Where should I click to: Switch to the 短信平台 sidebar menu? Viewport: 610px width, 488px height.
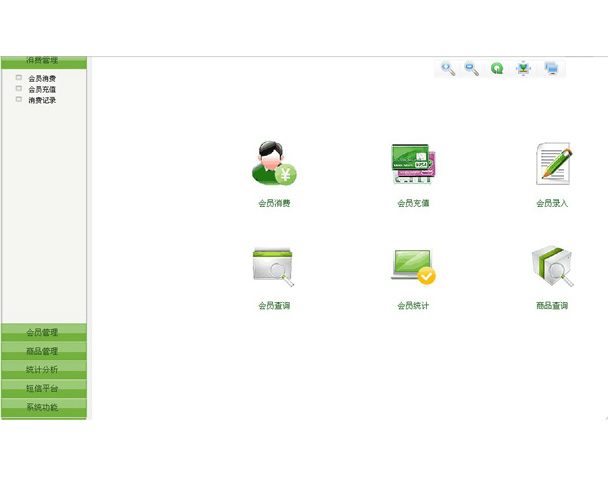coord(43,388)
